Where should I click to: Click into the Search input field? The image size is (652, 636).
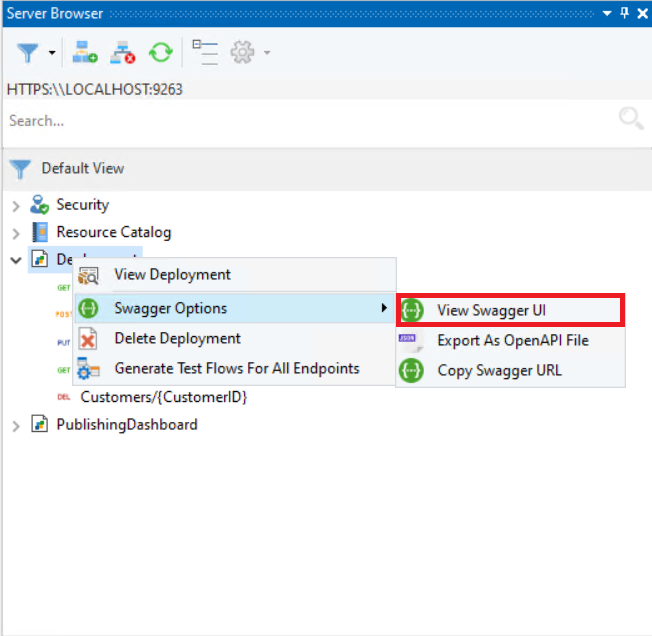300,120
